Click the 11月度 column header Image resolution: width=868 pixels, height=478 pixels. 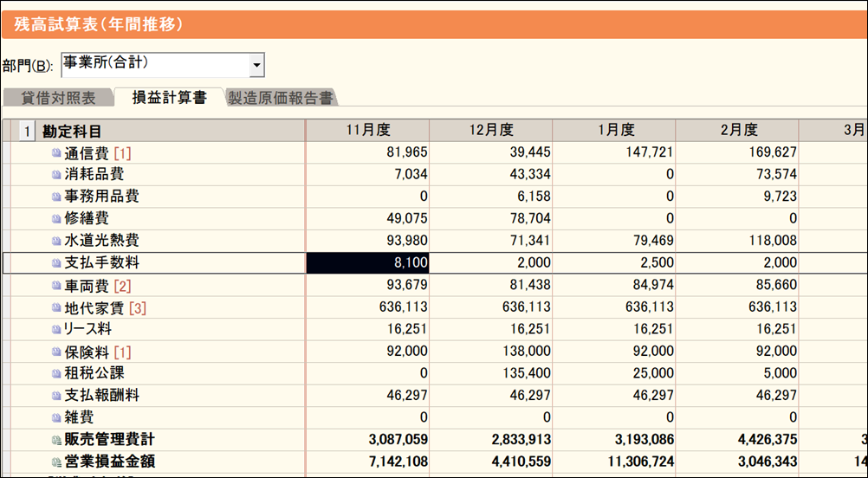click(x=368, y=130)
